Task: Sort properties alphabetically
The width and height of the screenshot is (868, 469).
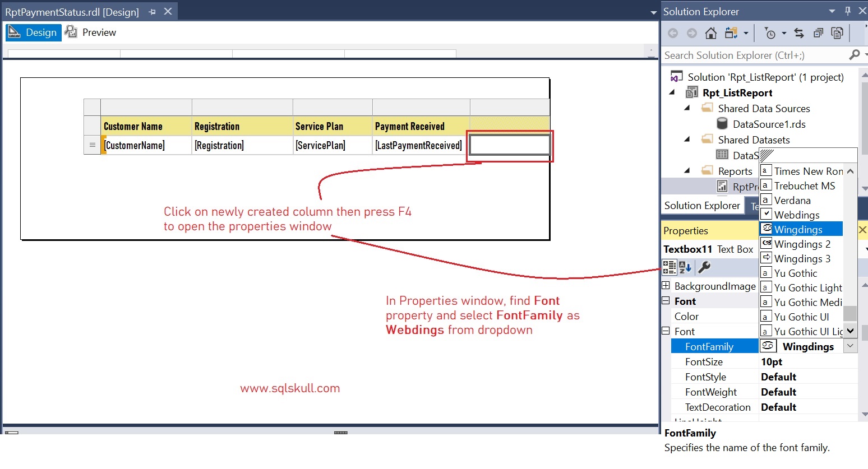Action: (x=684, y=267)
